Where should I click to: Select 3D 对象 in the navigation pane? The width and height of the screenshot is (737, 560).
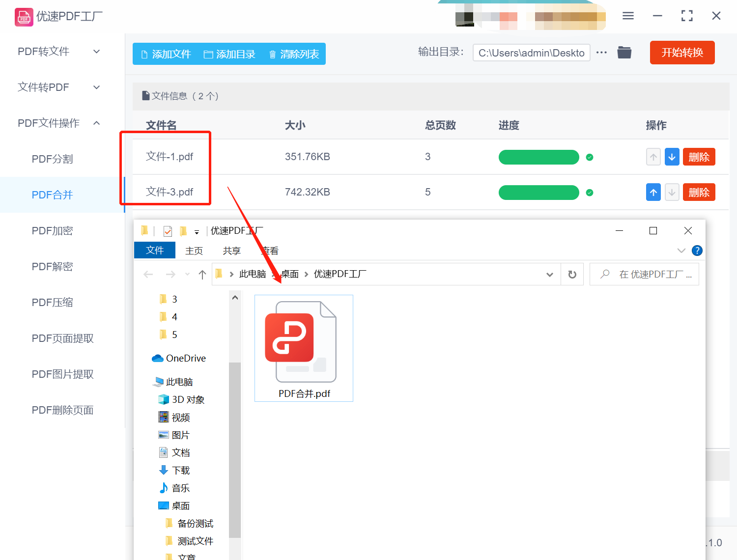(181, 399)
